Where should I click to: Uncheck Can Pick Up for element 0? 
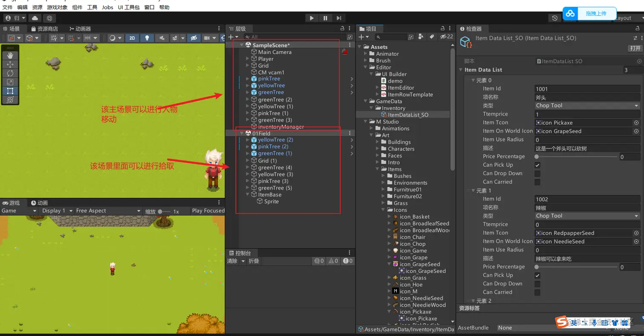pos(538,165)
